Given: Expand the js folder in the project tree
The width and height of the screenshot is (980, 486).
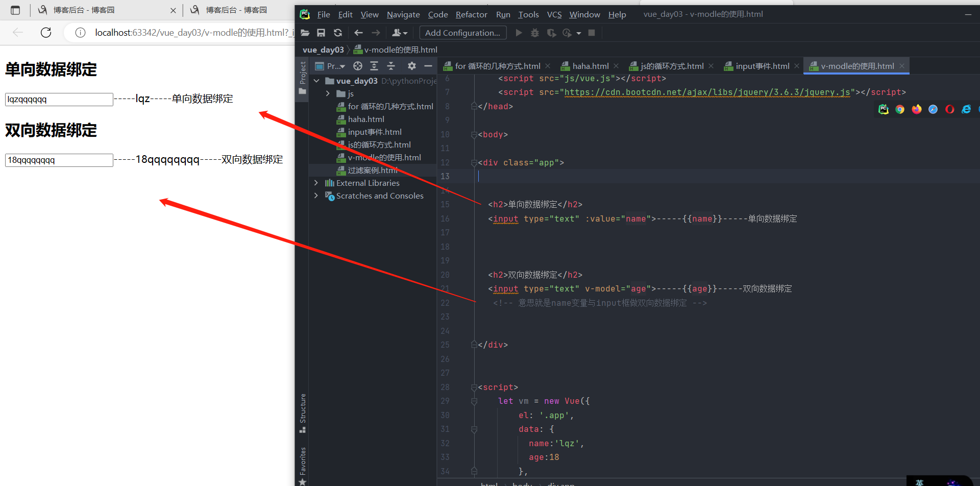Looking at the screenshot, I should [x=328, y=93].
